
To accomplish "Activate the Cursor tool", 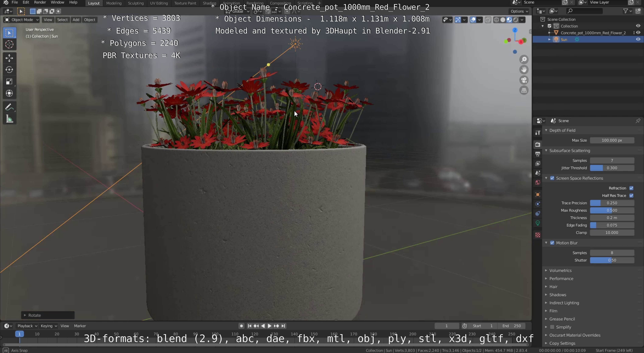I will click(9, 45).
